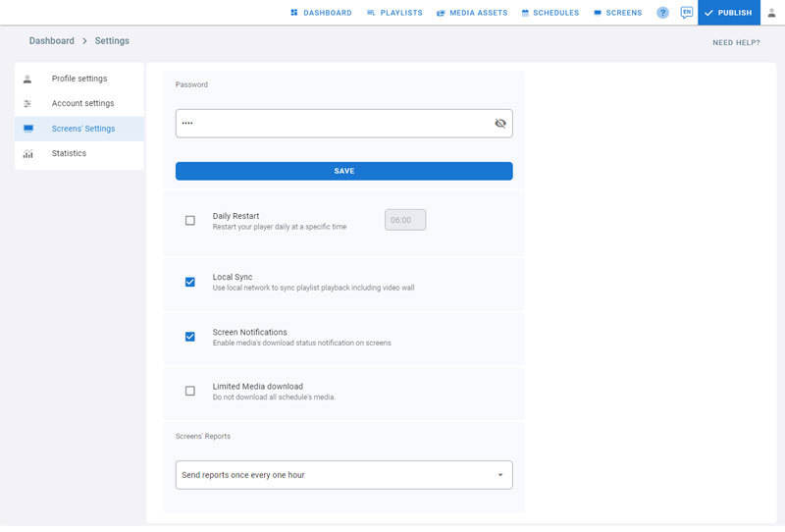This screenshot has width=785, height=532.
Task: Click the Profile settings person icon
Action: tap(27, 79)
